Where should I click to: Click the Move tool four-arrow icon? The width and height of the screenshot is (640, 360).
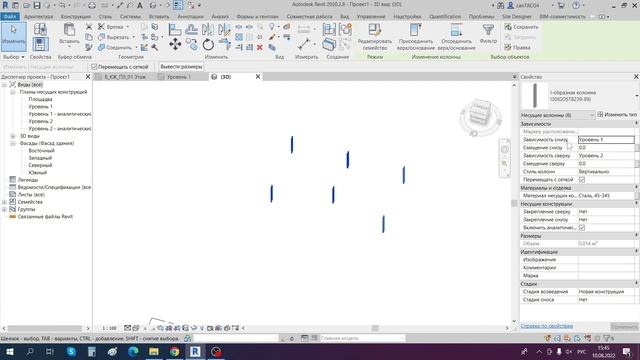[x=175, y=44]
